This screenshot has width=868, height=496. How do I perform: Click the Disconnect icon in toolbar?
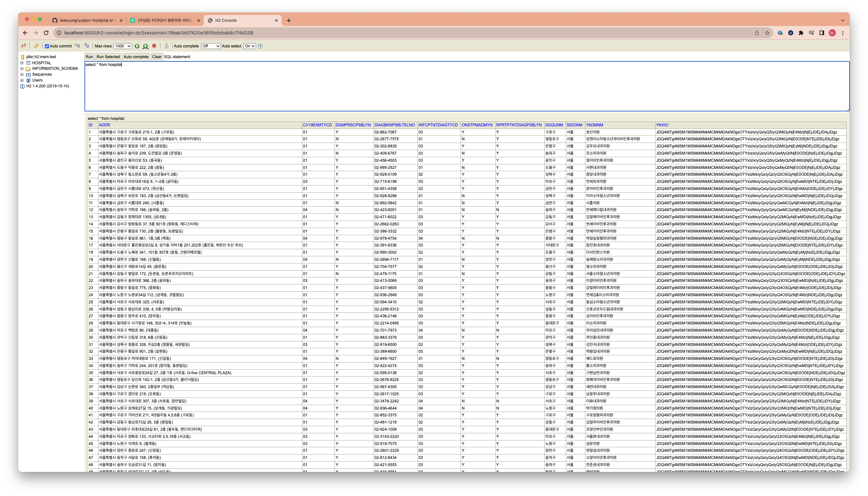tap(23, 46)
